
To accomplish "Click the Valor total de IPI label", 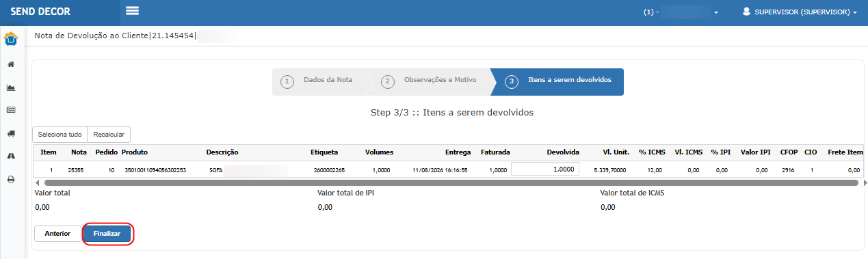I will coord(345,193).
